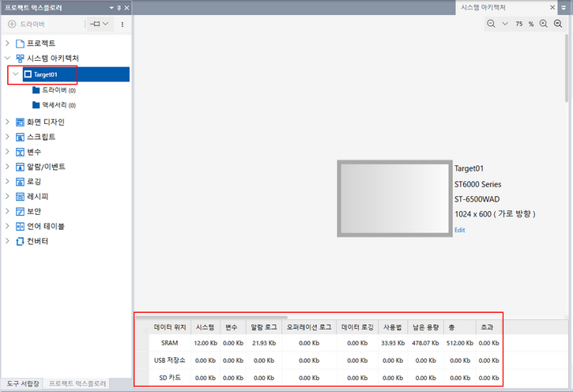
Task: Click the 화면 디자인 icon in tree
Action: click(x=21, y=122)
